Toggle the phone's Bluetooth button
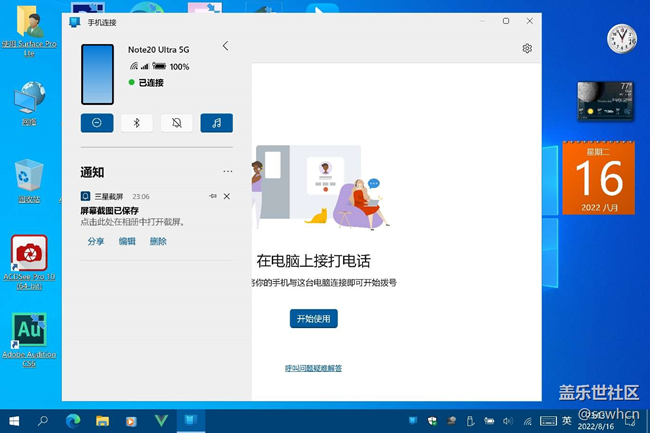This screenshot has height=433, width=650. [x=137, y=123]
